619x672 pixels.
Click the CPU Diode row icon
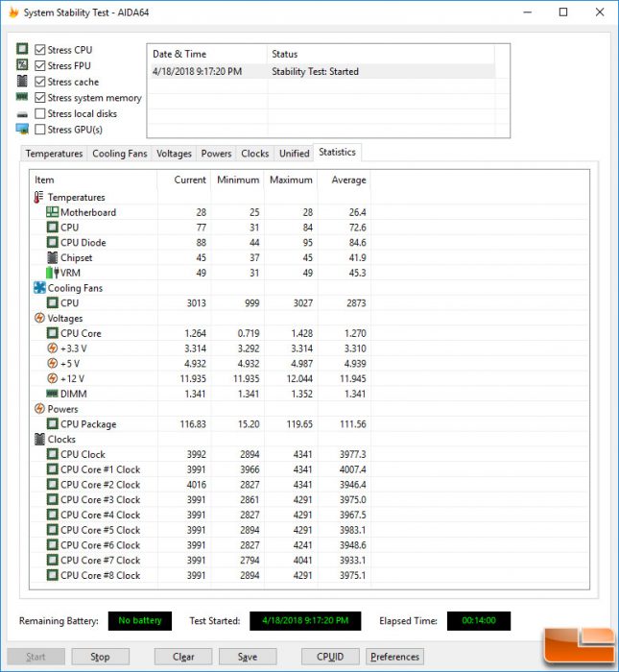click(x=52, y=243)
